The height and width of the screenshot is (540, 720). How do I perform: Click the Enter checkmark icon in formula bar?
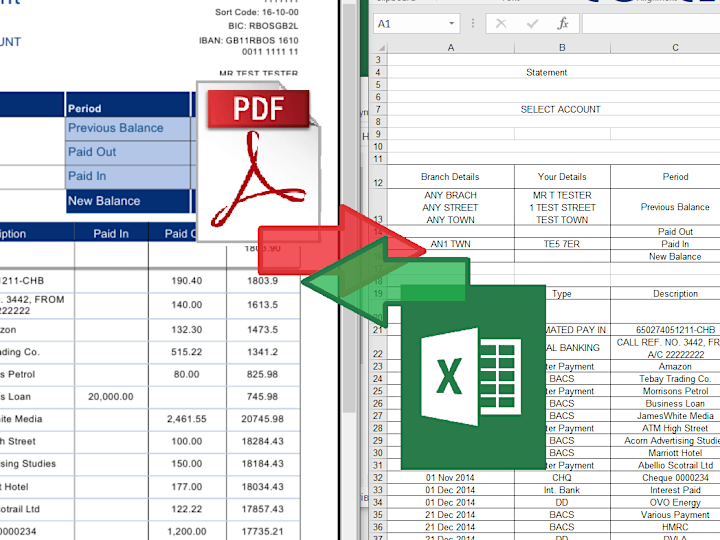coord(532,24)
